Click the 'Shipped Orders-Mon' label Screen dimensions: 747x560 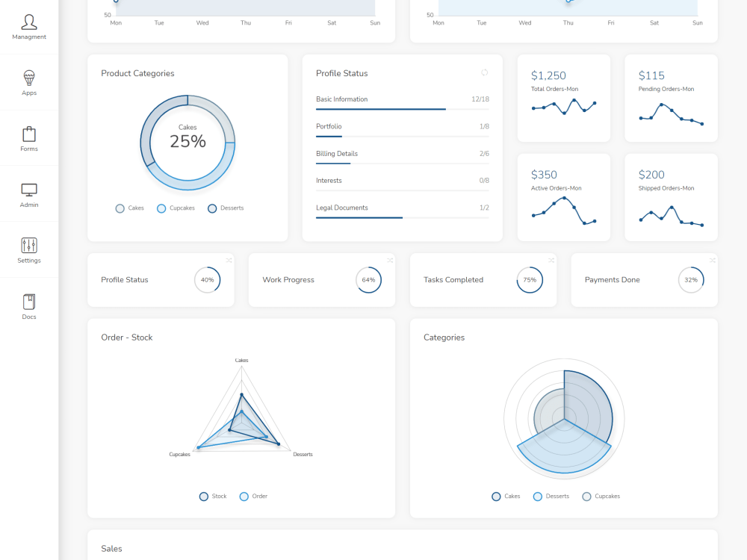coord(666,188)
